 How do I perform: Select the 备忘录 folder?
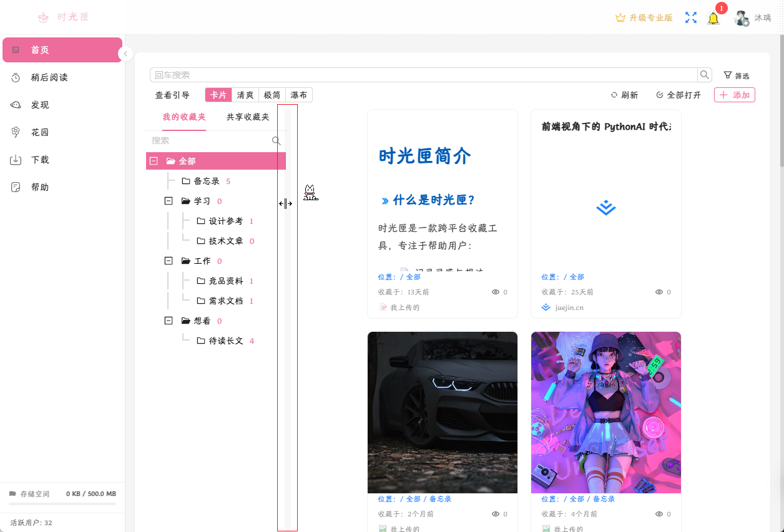[206, 181]
